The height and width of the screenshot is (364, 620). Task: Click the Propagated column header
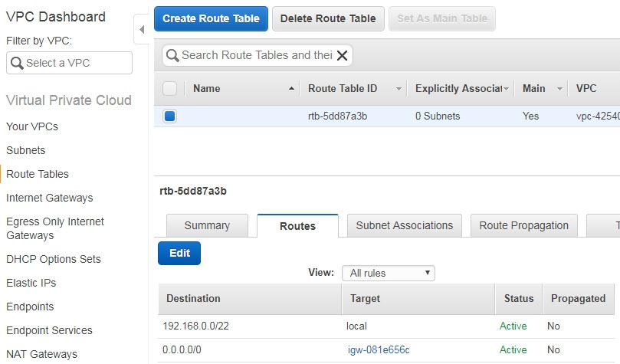(578, 299)
